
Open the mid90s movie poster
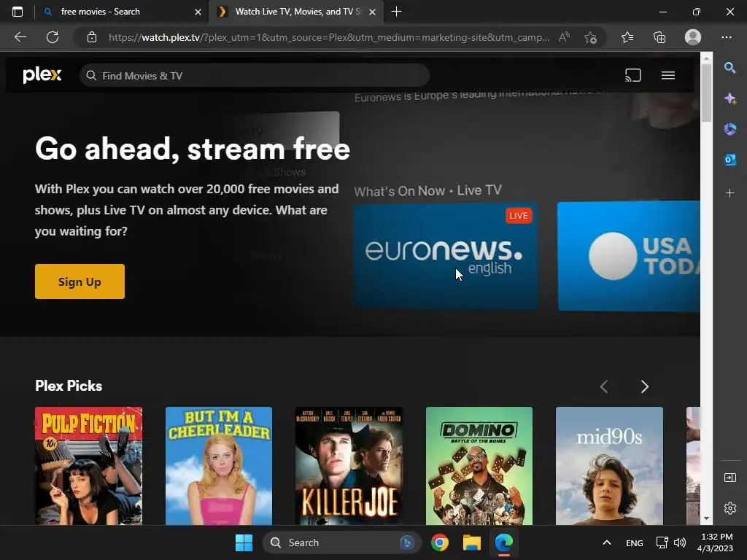point(609,466)
